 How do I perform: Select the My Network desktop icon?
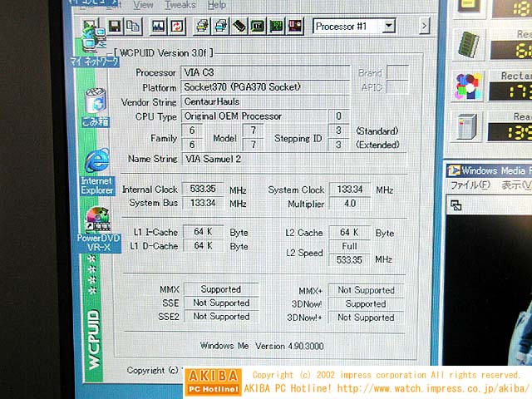(x=94, y=46)
